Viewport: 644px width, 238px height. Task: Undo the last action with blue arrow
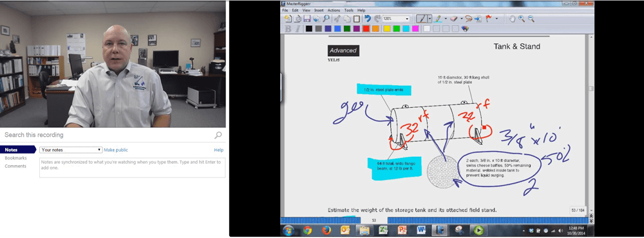pyautogui.click(x=368, y=19)
